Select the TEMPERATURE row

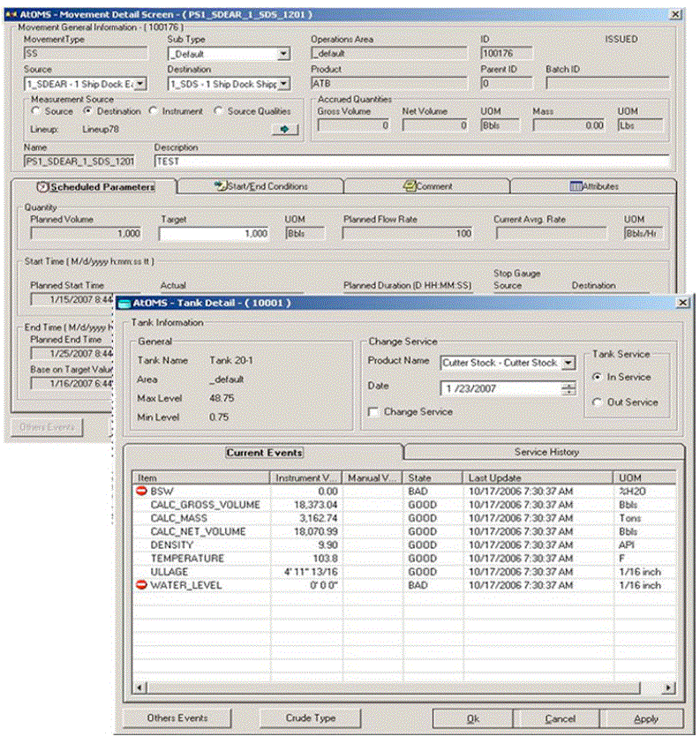click(x=404, y=558)
